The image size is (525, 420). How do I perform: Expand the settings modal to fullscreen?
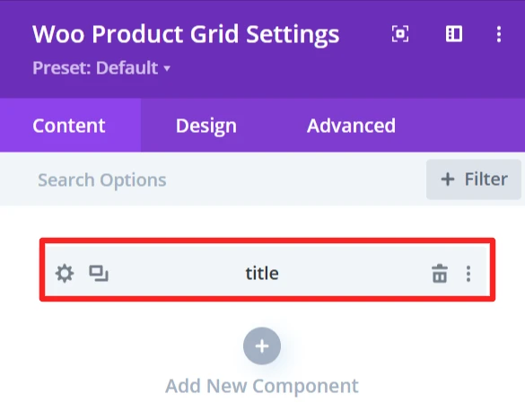pyautogui.click(x=400, y=34)
